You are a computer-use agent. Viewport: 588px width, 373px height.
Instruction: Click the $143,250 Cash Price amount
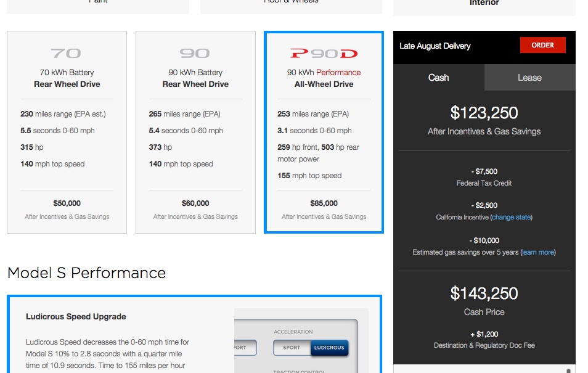pos(484,293)
